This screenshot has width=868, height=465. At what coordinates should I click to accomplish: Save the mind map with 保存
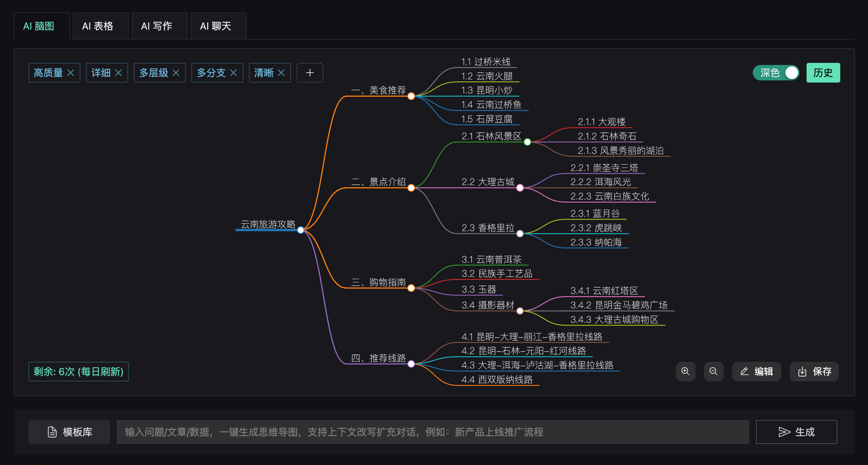pos(814,371)
